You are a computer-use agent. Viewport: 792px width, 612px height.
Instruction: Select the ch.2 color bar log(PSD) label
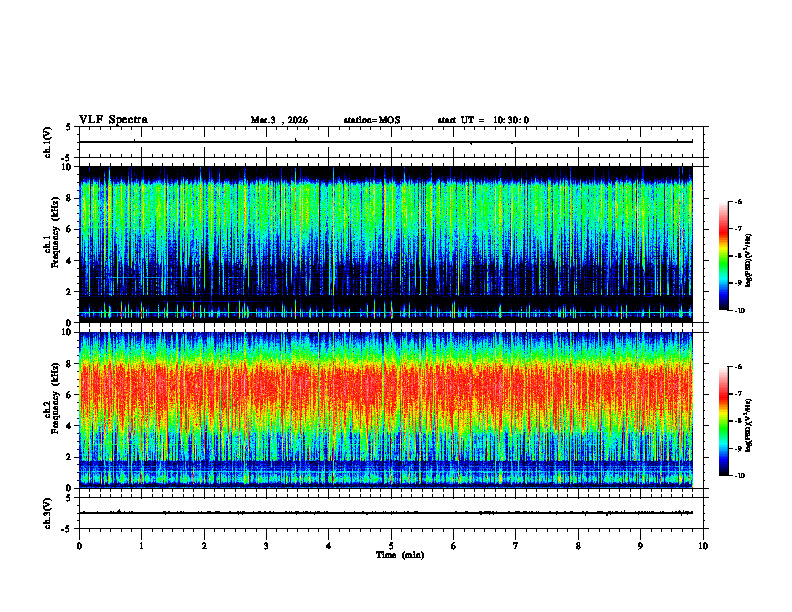[749, 425]
